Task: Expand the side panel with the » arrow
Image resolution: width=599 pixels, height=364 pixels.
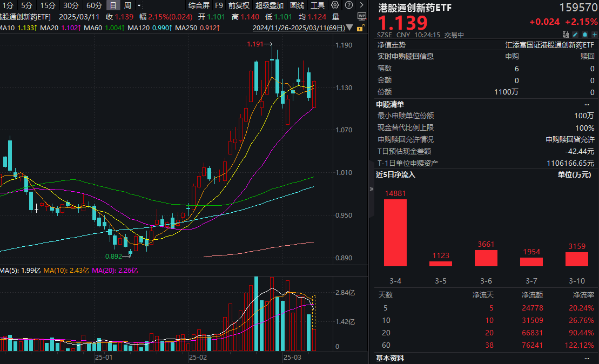Action: (371, 189)
